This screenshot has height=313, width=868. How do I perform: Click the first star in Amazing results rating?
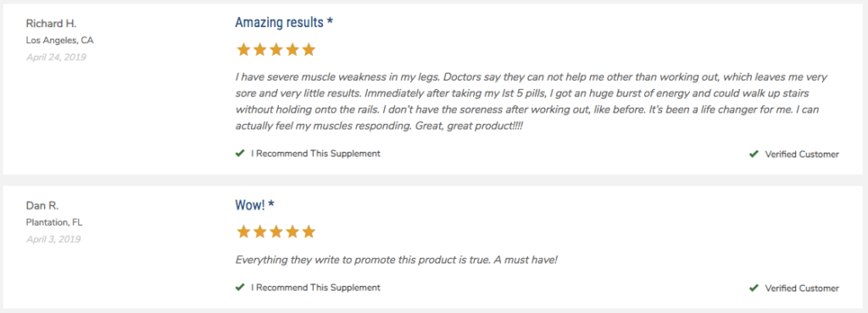(x=243, y=50)
